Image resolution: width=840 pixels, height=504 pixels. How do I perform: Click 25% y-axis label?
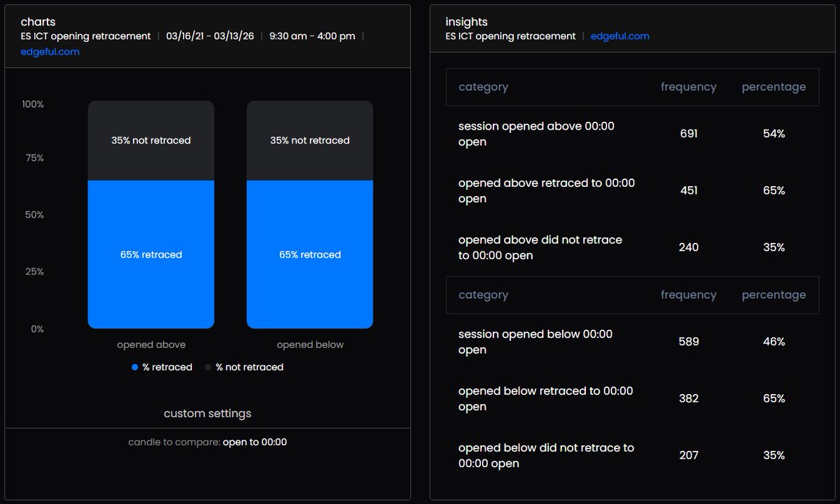(35, 272)
